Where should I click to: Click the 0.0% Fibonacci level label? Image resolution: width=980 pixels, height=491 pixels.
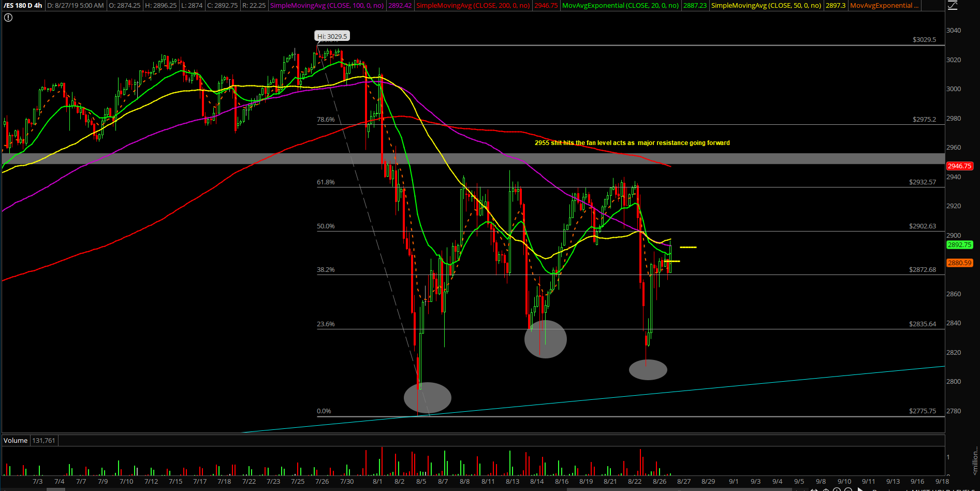[x=324, y=411]
